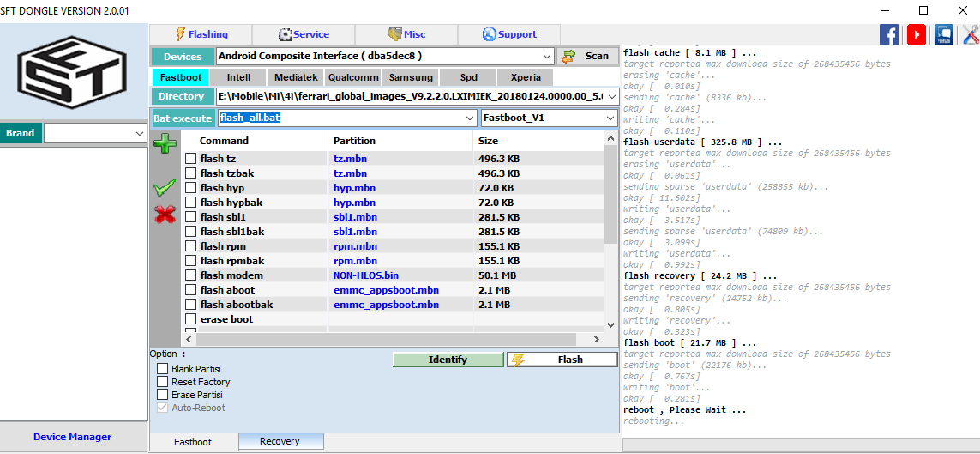The height and width of the screenshot is (454, 980).
Task: Enable the Erase Partisi option
Action: click(x=163, y=395)
